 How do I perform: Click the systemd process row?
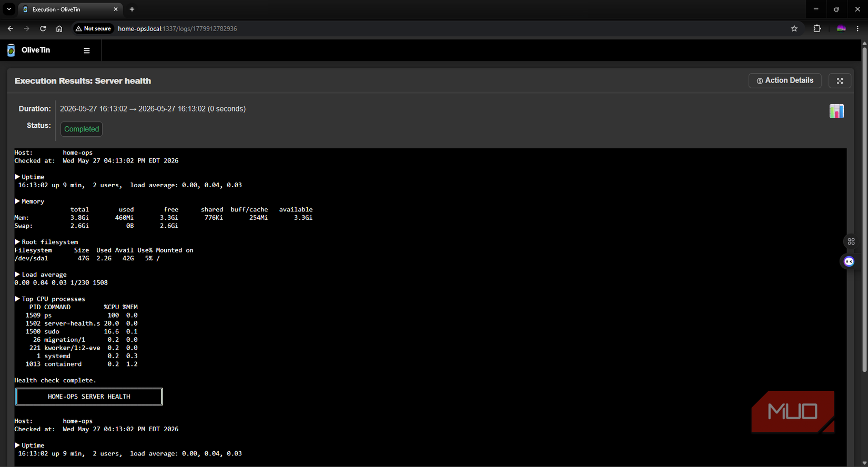point(87,356)
